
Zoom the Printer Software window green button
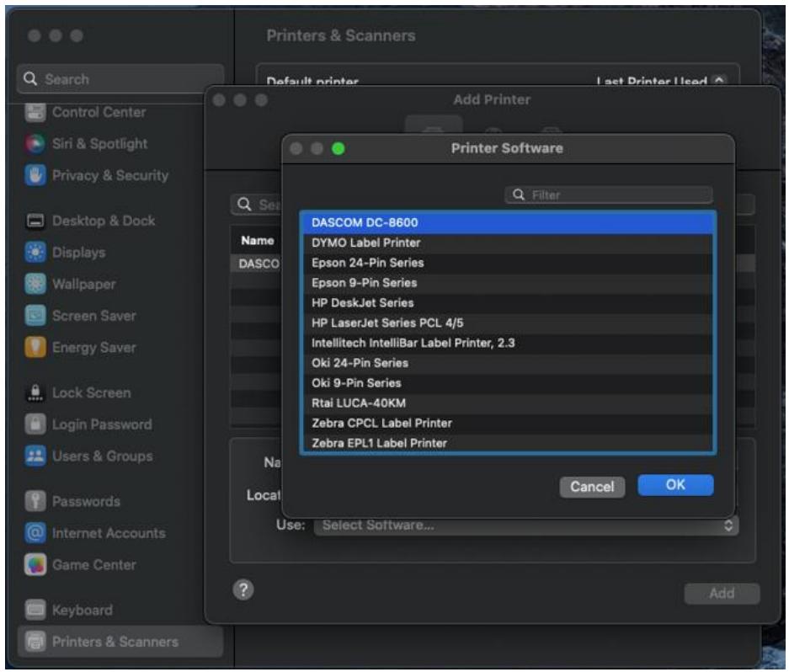[x=339, y=148]
